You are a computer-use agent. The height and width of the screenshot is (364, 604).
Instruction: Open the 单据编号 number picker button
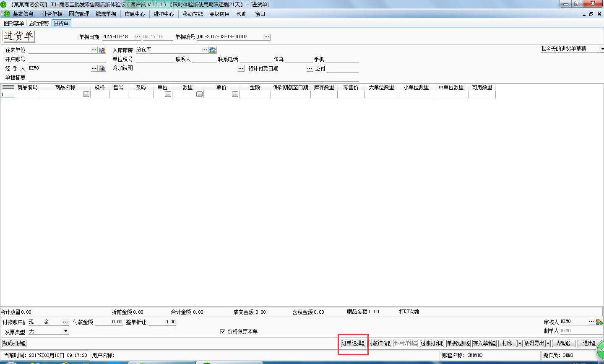tap(267, 36)
